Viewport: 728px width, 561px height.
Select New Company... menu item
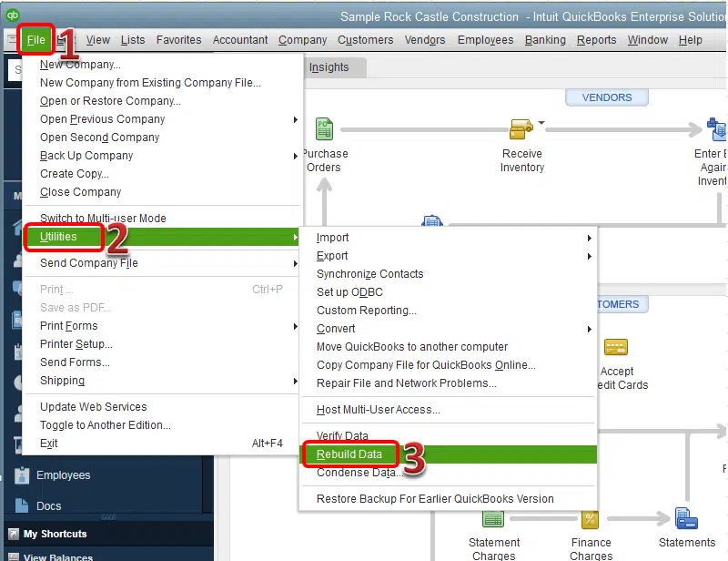162,65
